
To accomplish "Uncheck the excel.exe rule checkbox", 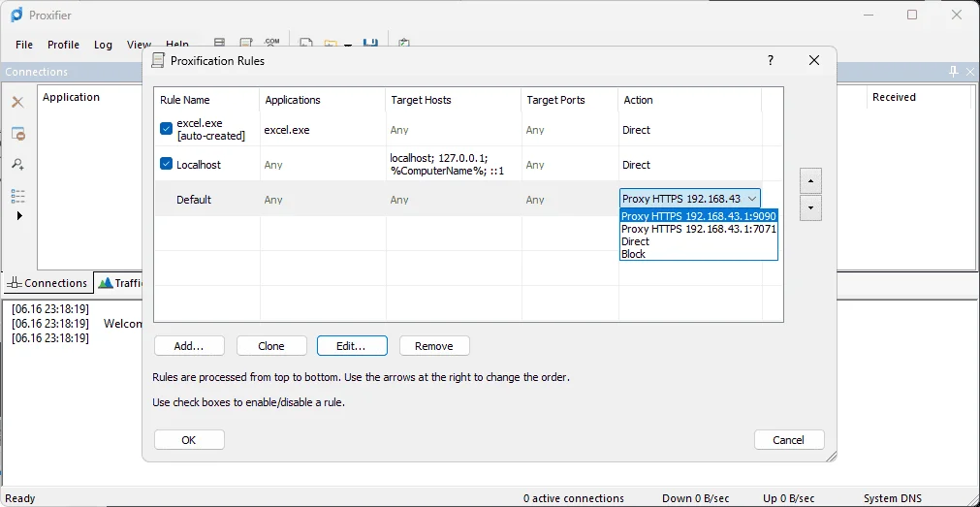I will [x=167, y=129].
